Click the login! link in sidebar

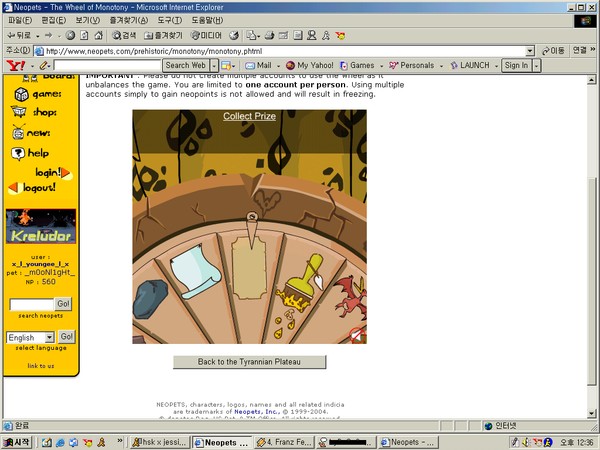[x=53, y=173]
